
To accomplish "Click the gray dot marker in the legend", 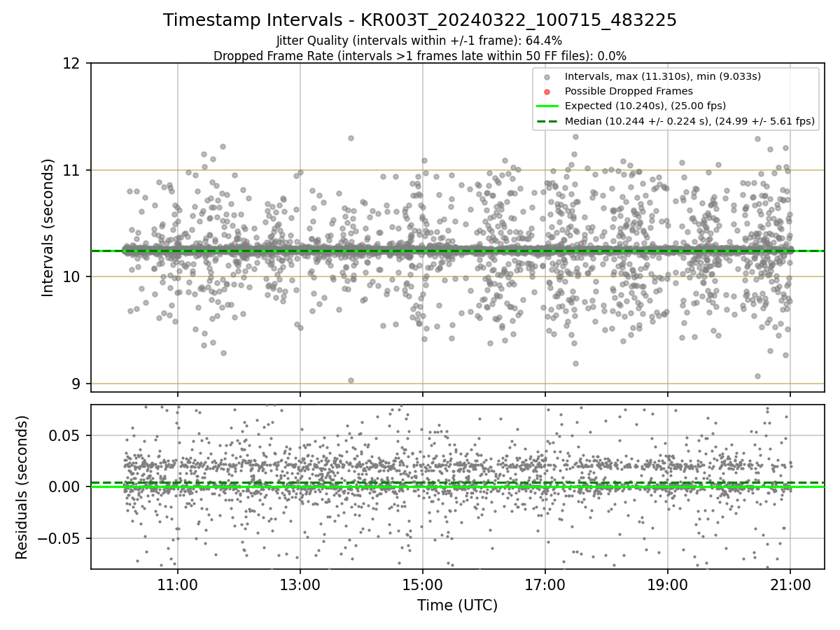I will tap(547, 76).
